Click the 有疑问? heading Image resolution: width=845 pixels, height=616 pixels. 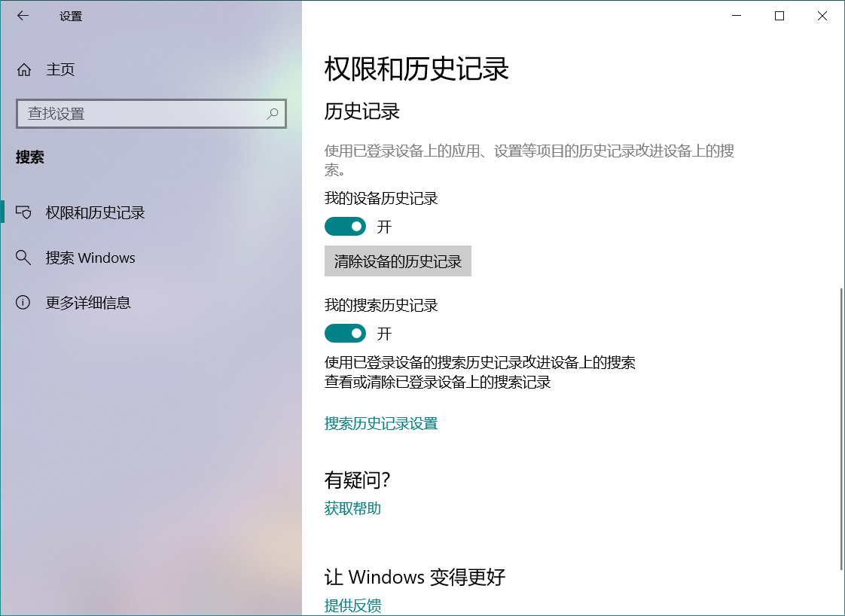click(357, 480)
